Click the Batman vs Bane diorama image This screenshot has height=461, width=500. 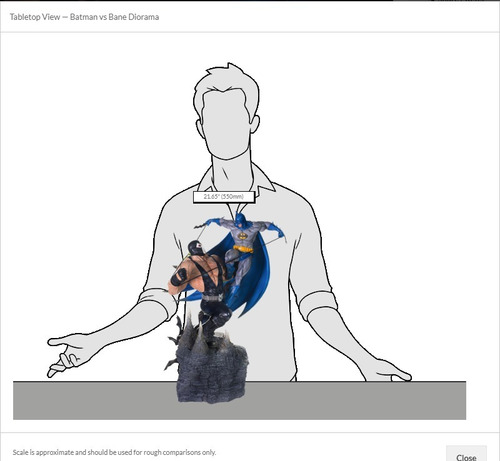tap(225, 307)
